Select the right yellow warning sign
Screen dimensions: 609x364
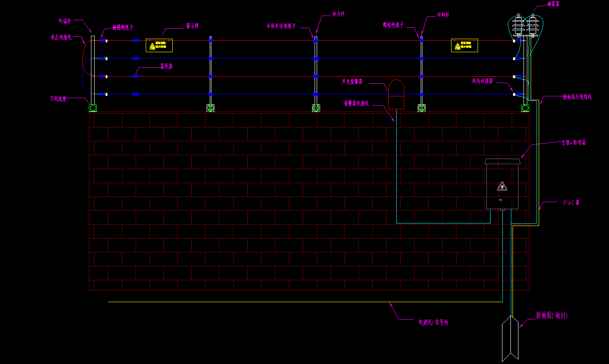[465, 45]
